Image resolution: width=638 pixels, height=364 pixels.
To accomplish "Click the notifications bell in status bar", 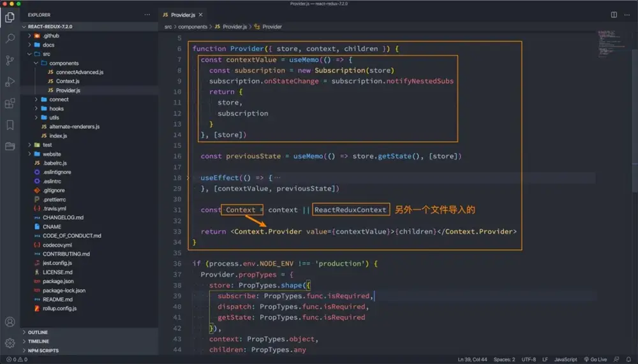I will coord(628,360).
